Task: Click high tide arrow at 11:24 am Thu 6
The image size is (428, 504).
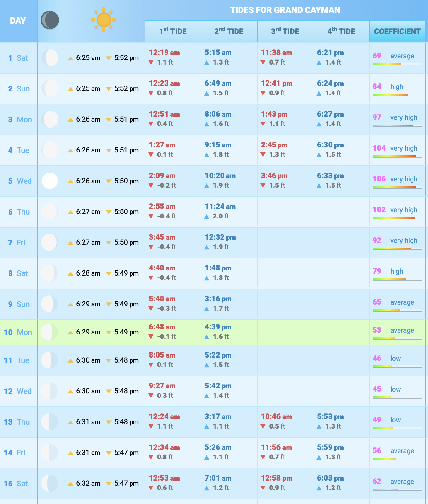Action: tap(207, 217)
